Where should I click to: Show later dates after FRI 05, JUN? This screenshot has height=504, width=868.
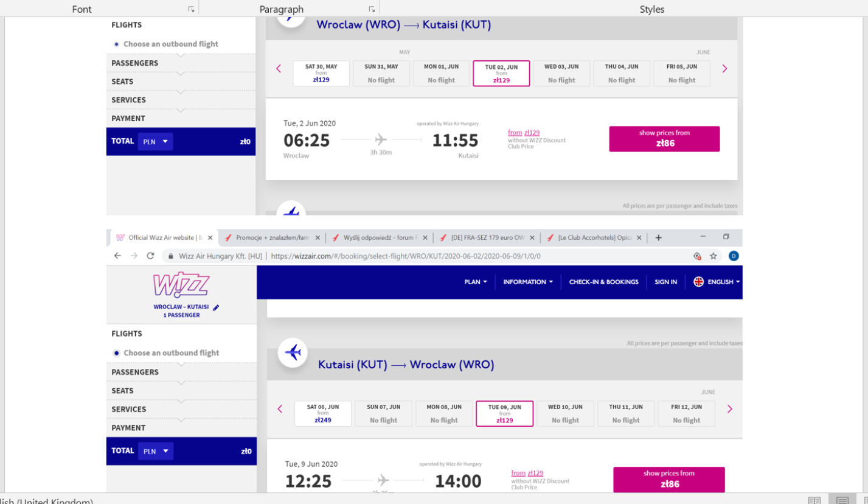pos(724,69)
